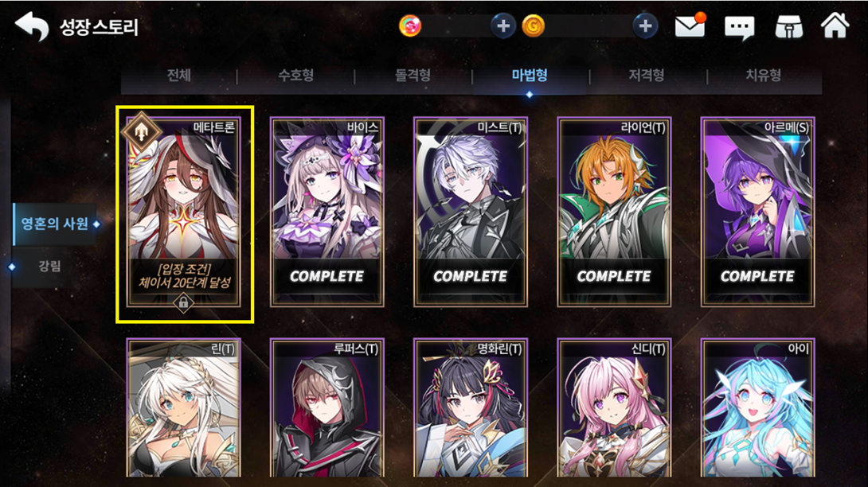Select the 저격형 tab

(647, 76)
